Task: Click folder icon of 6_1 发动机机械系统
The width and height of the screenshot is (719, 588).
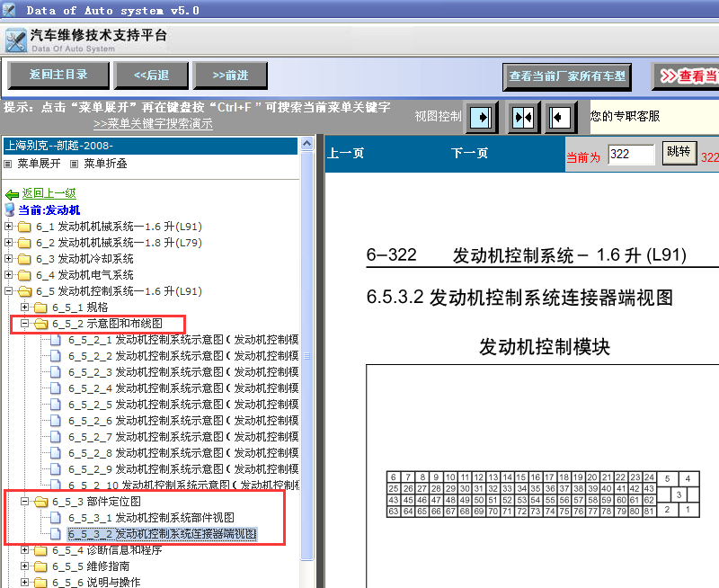Action: (24, 227)
